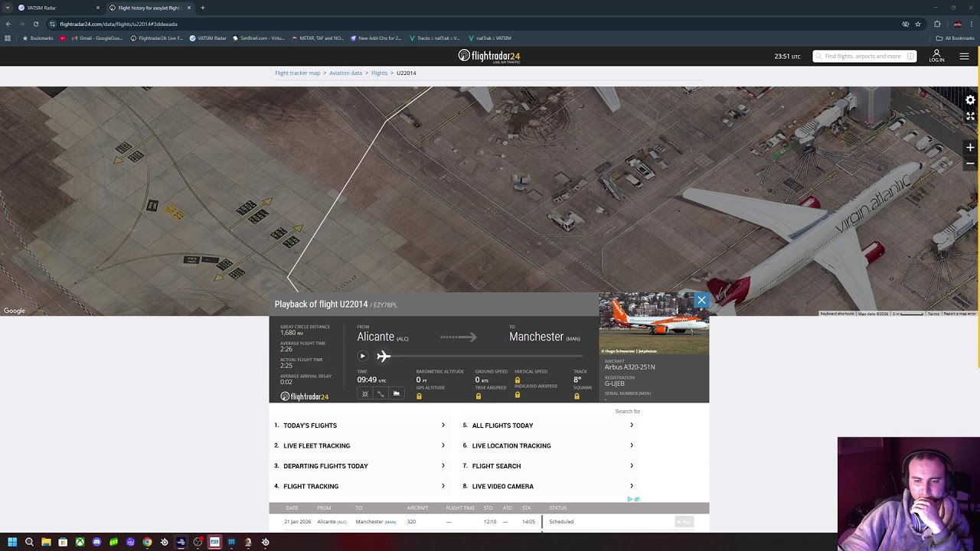
Task: Click the Flightradar24 logo in header
Action: point(489,56)
